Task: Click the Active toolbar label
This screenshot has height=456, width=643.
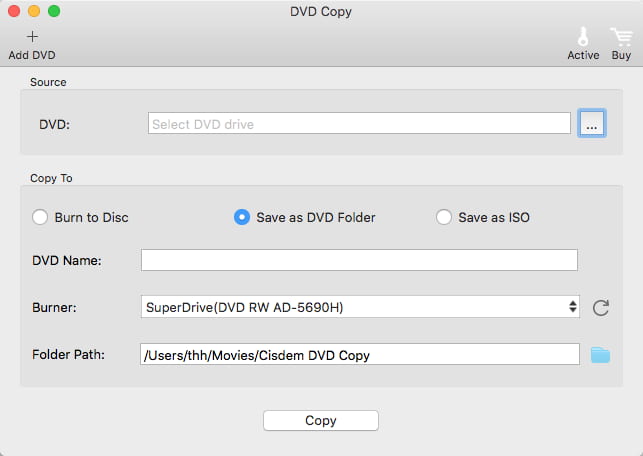Action: (x=583, y=56)
